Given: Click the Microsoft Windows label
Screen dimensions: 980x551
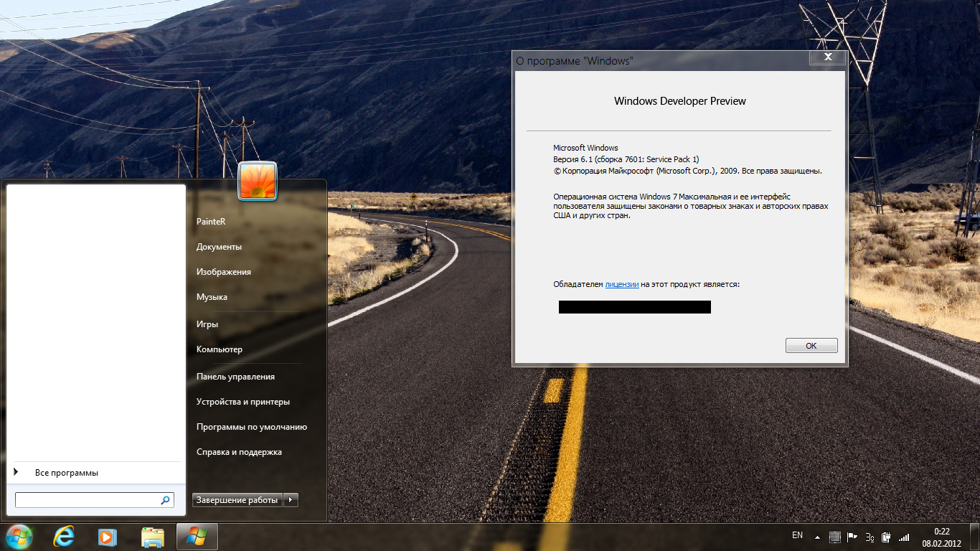Looking at the screenshot, I should (585, 148).
